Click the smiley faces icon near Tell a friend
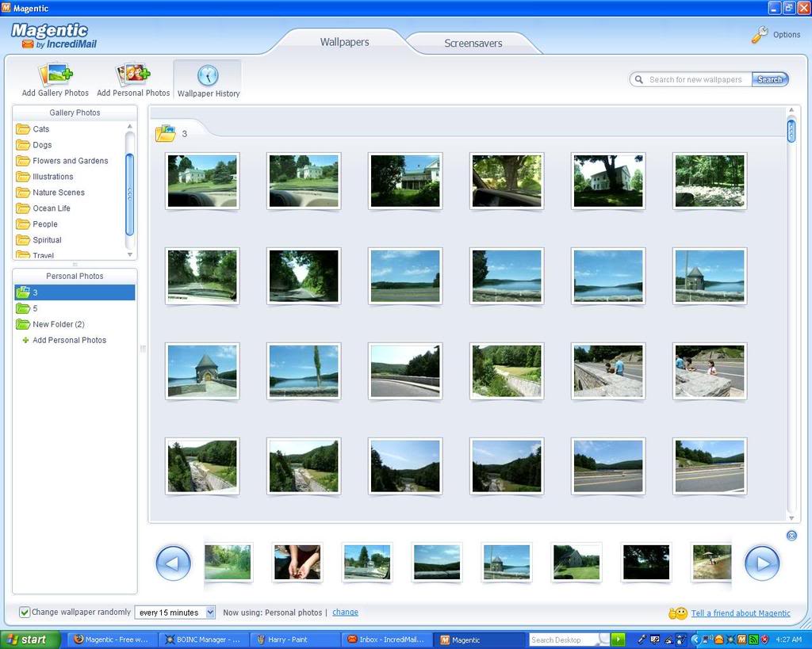 coord(677,613)
